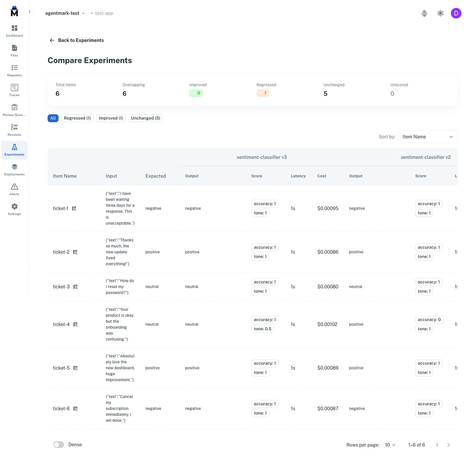Inspect ticket-6 trace icon
The height and width of the screenshot is (474, 476).
pos(75,409)
